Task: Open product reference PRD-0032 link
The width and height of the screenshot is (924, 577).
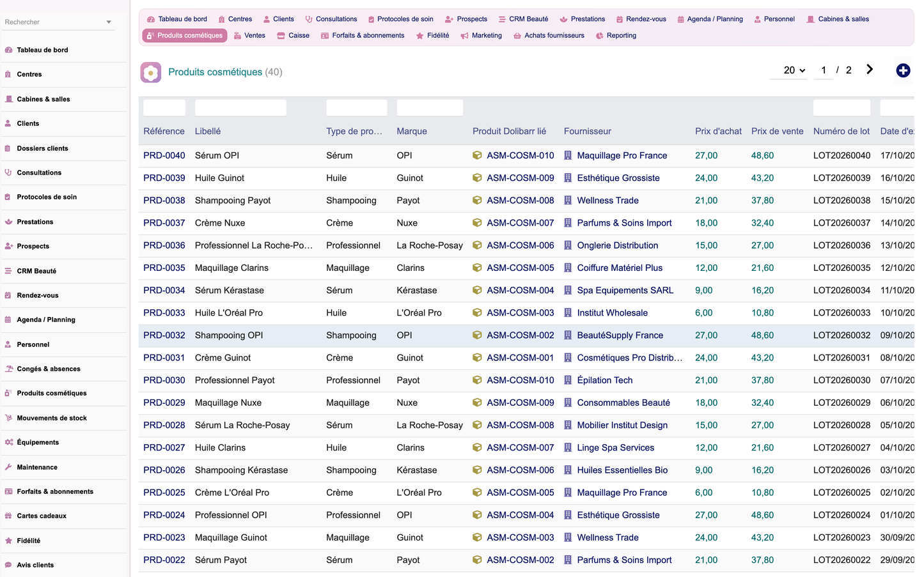Action: 164,335
